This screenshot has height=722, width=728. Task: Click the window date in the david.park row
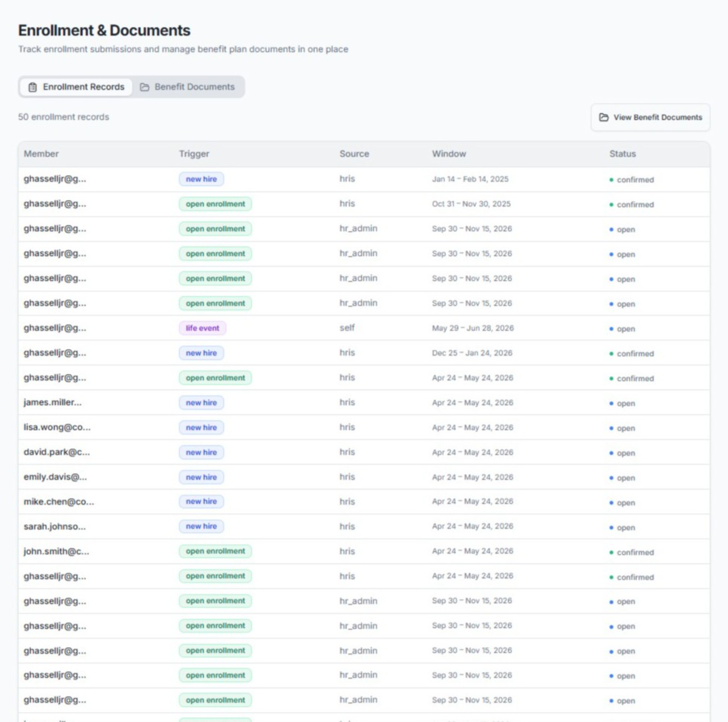pos(472,452)
